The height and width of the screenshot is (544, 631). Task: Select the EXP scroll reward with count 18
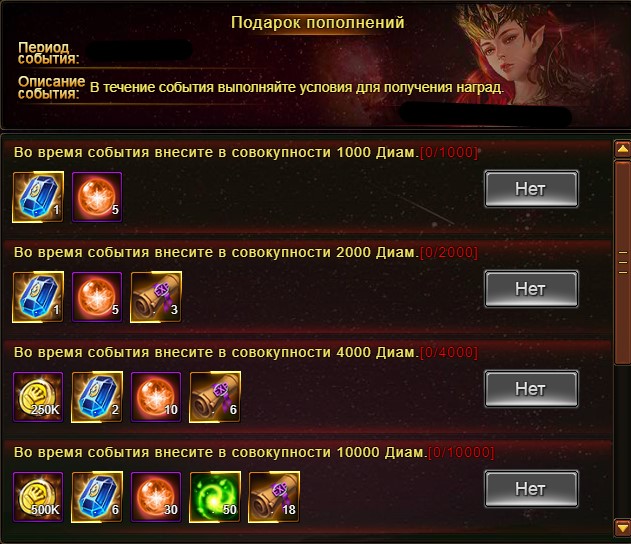tap(274, 497)
